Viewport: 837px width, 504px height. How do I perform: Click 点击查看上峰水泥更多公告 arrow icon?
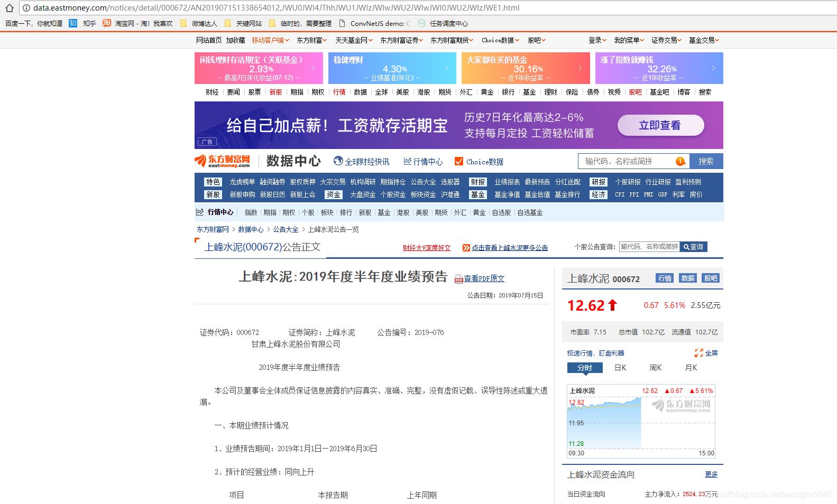pos(466,248)
